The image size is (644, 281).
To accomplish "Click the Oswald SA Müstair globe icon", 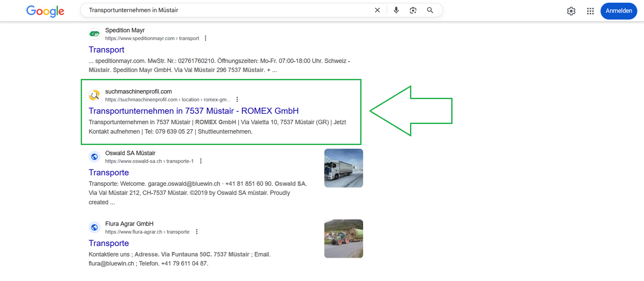I will pos(94,157).
